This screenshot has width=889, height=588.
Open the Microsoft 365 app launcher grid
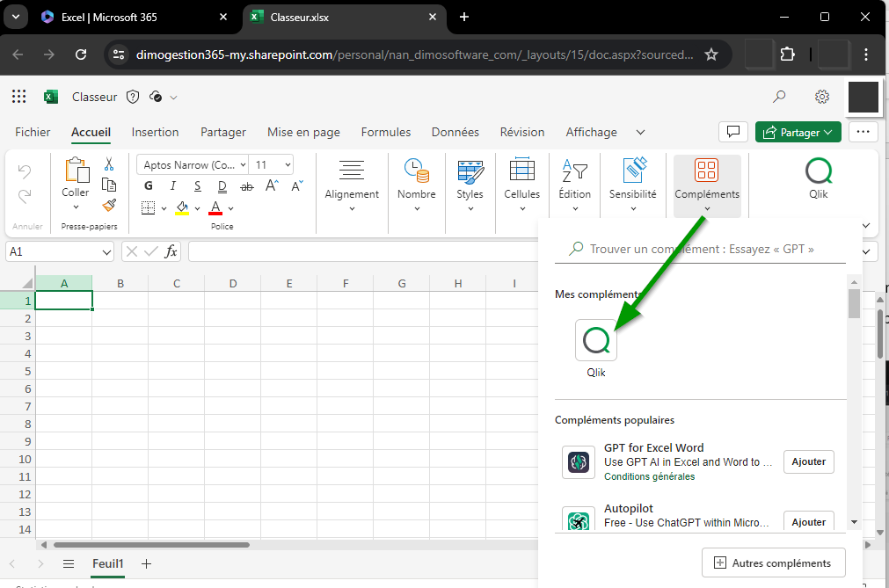[x=18, y=97]
